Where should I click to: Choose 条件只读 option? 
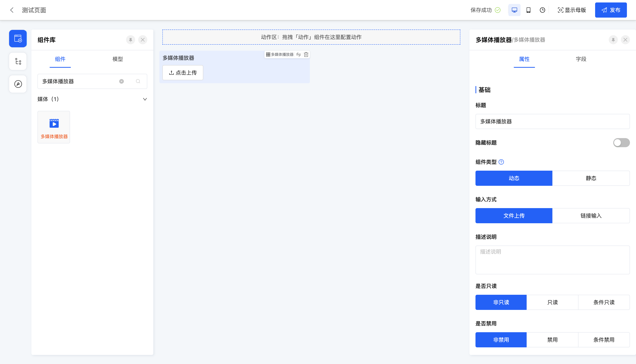(604, 302)
